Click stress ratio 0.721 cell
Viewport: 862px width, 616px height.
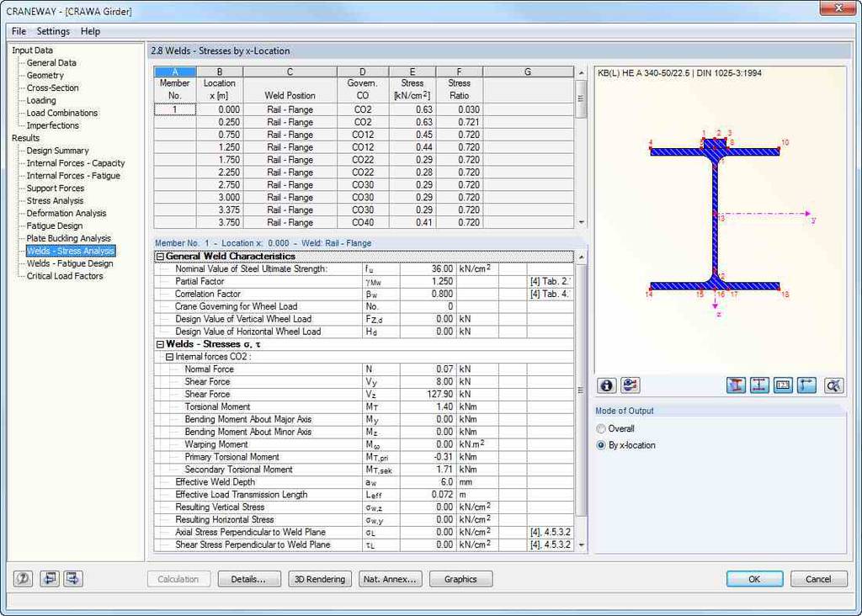click(x=459, y=122)
